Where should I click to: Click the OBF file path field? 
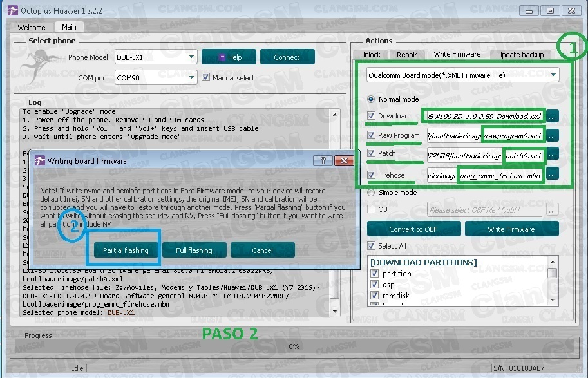point(484,210)
